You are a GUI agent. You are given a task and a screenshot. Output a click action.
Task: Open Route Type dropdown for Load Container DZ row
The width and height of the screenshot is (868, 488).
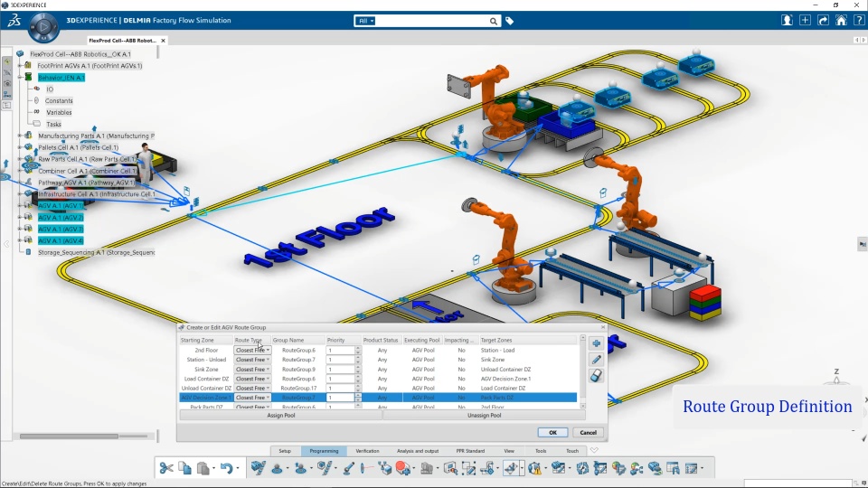(x=252, y=379)
